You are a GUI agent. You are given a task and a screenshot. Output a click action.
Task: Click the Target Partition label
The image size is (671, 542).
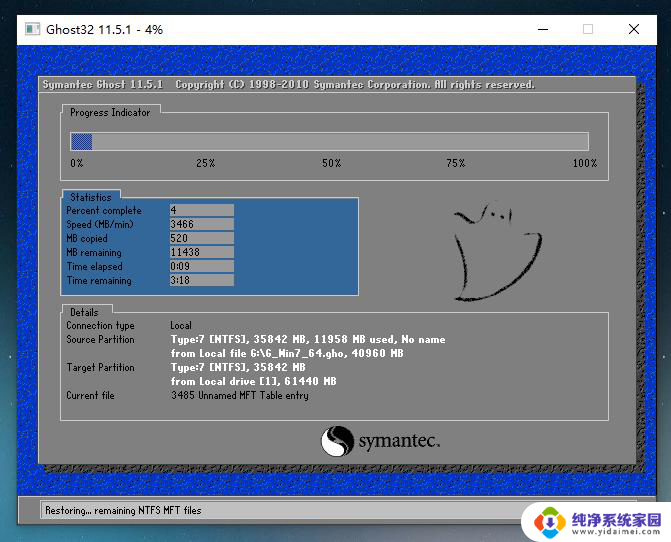101,367
